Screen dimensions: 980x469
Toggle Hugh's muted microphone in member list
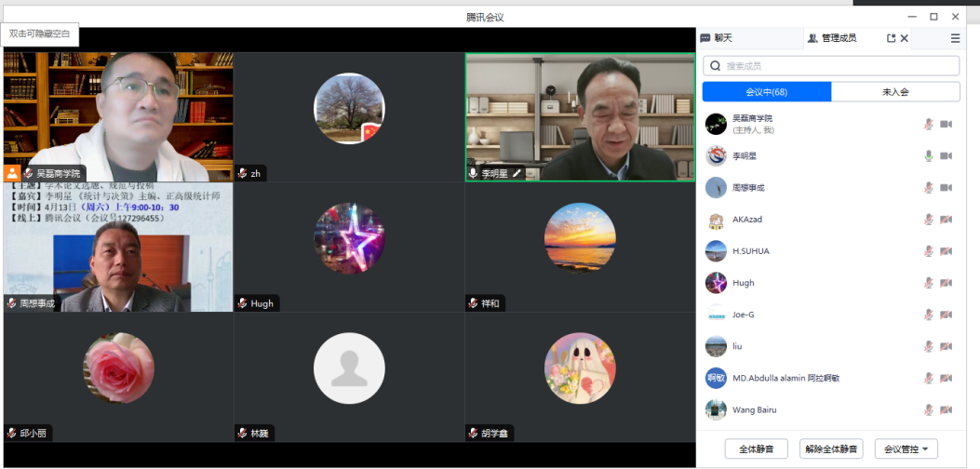coord(928,283)
